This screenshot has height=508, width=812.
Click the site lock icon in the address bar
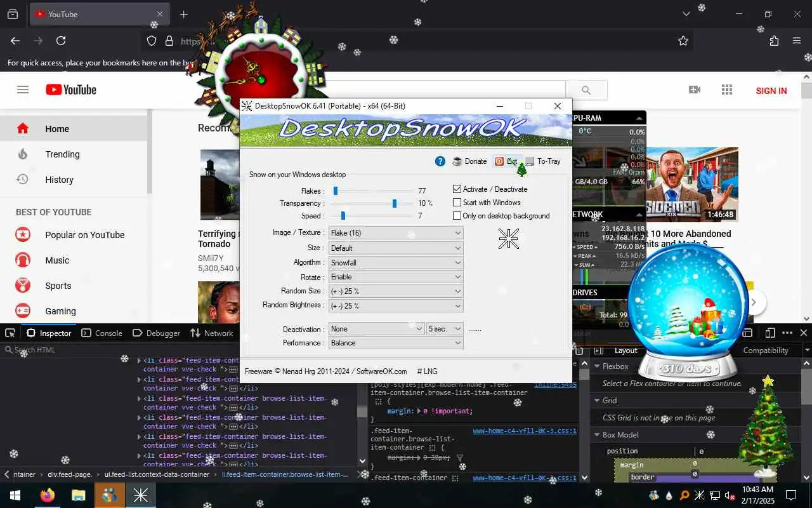pyautogui.click(x=169, y=41)
